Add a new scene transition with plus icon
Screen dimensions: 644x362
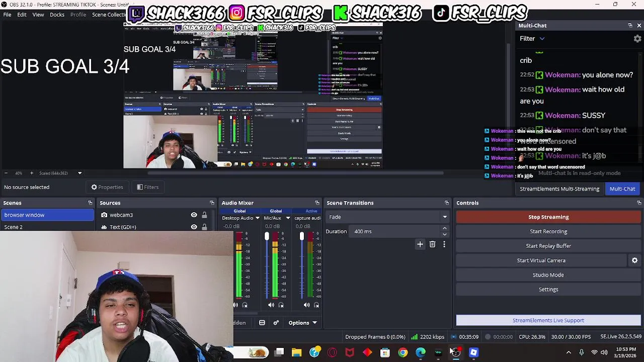click(420, 244)
